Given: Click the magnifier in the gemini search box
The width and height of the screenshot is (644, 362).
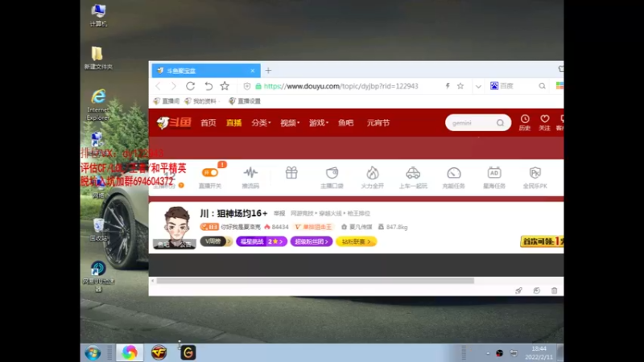Looking at the screenshot, I should click(x=500, y=123).
